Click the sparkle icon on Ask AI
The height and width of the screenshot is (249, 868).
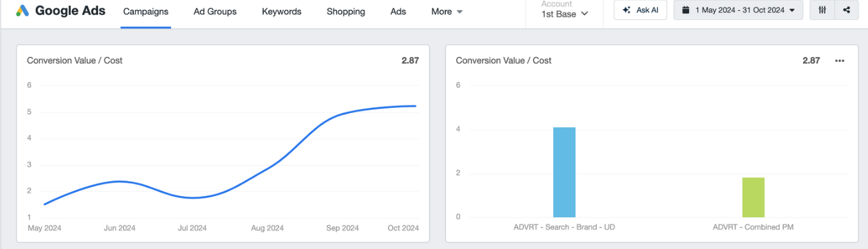[626, 10]
